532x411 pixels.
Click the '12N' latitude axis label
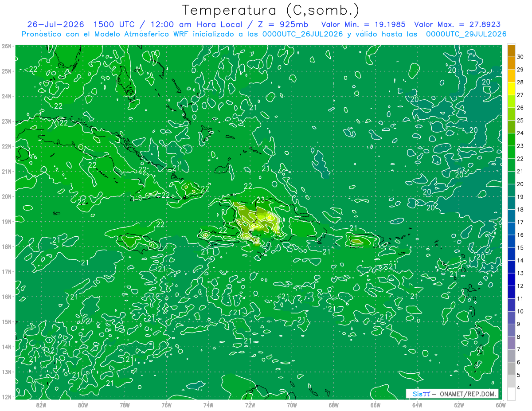click(x=7, y=397)
